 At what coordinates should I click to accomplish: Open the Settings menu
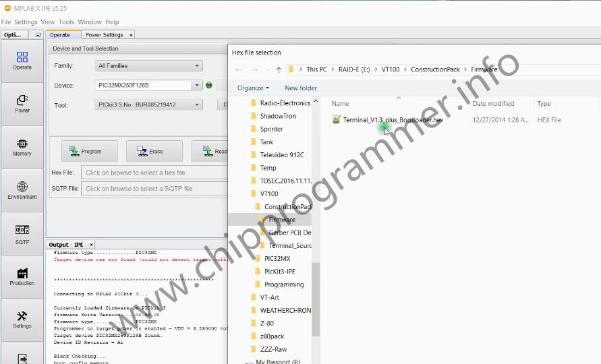26,22
